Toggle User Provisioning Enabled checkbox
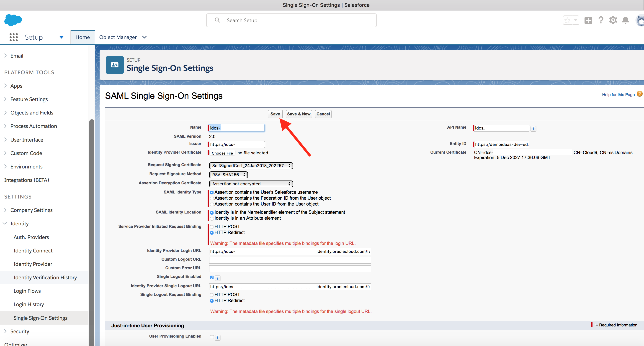 tap(212, 337)
